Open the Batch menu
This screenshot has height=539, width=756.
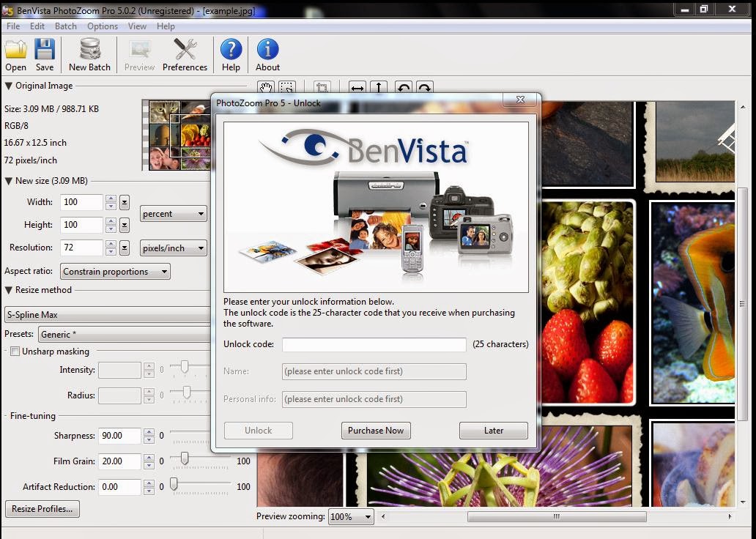[66, 26]
